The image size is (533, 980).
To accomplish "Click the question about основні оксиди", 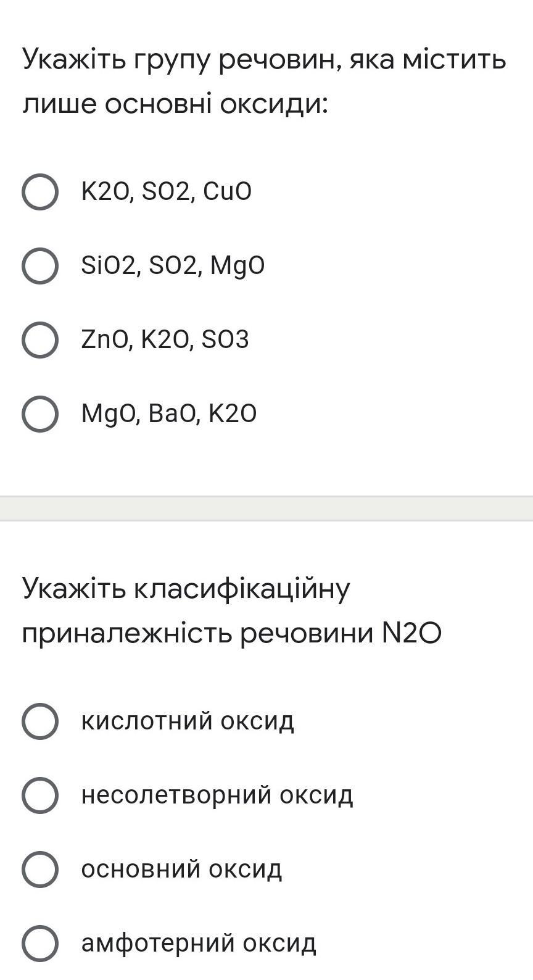I will (264, 81).
